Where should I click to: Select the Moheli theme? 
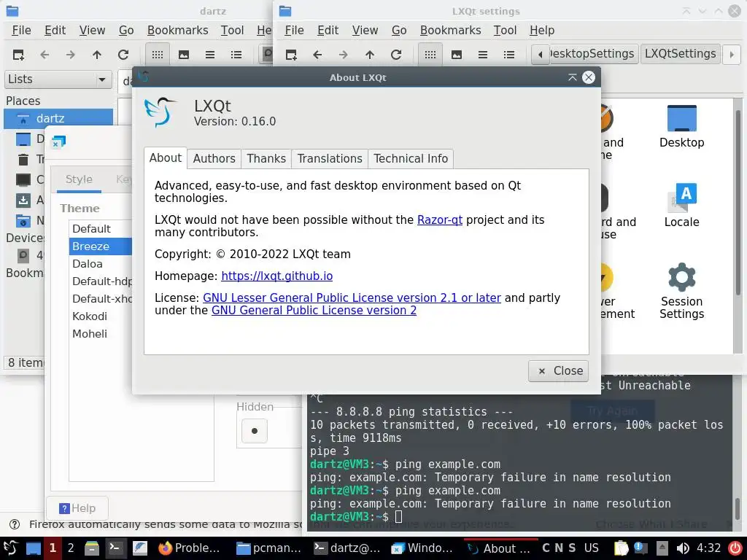pyautogui.click(x=100, y=334)
